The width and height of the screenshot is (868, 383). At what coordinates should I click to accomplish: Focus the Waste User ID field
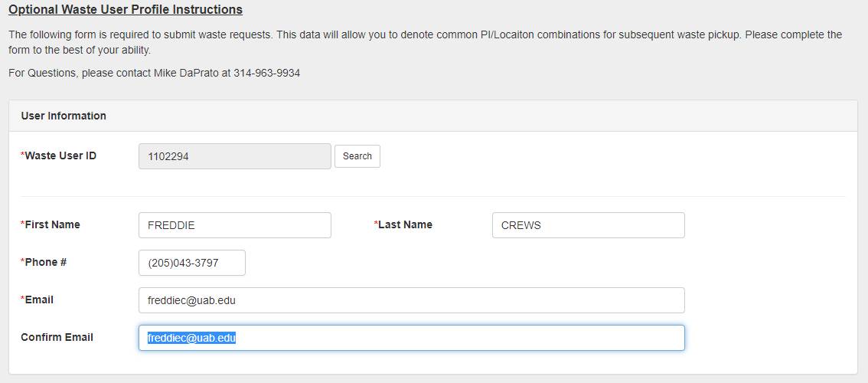point(234,156)
